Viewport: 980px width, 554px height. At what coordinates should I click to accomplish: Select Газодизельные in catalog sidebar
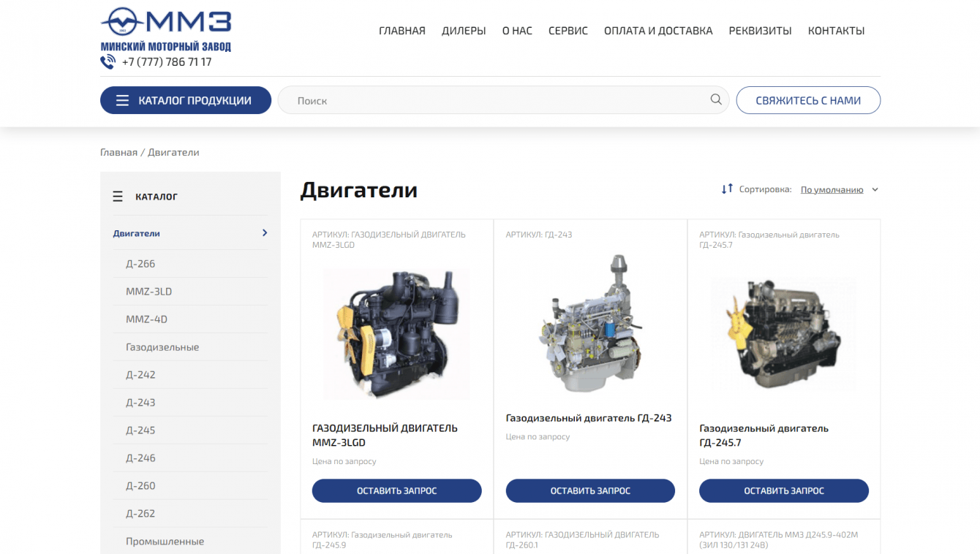pyautogui.click(x=162, y=347)
